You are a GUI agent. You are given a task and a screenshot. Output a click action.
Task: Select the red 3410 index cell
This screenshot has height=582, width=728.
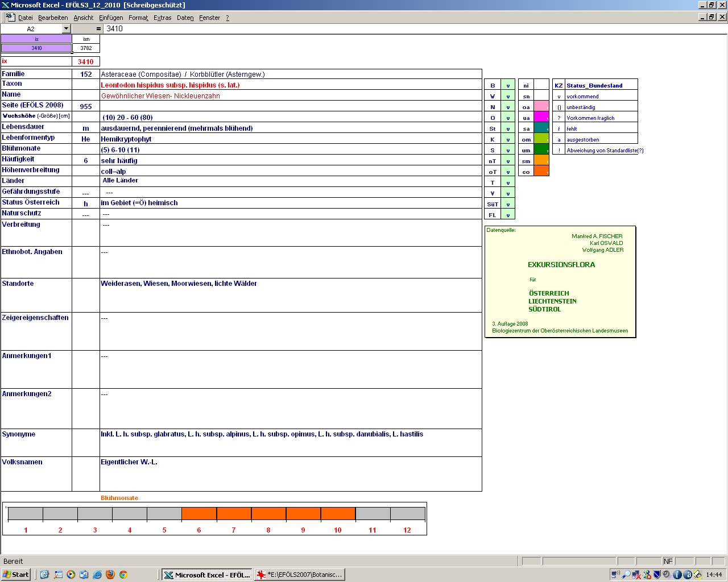pyautogui.click(x=86, y=61)
